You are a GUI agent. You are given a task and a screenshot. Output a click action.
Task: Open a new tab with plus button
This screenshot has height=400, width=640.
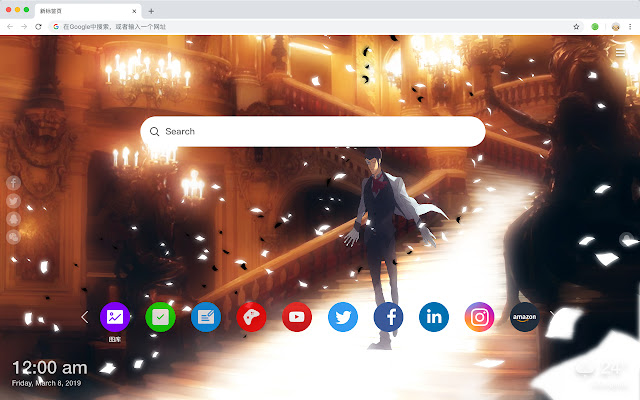pyautogui.click(x=151, y=11)
